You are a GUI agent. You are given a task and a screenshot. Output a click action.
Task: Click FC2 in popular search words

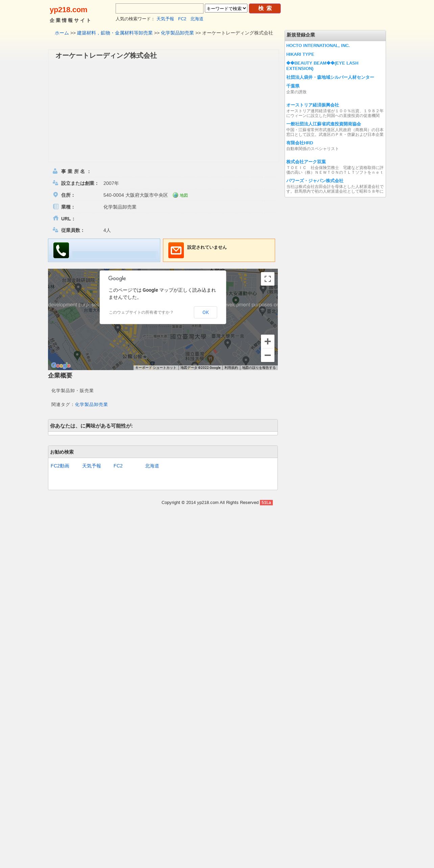[182, 19]
